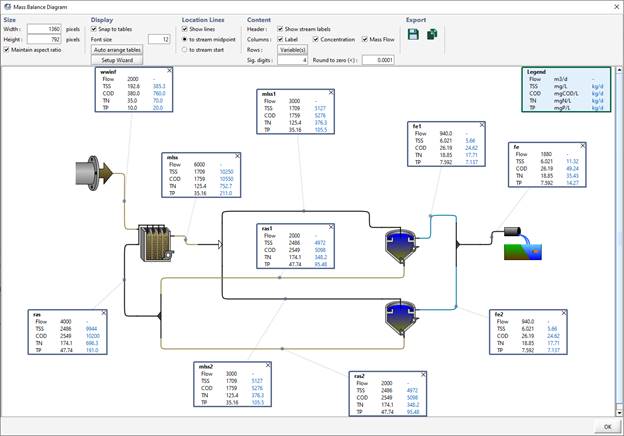Toggle Show stream labels checkbox
The width and height of the screenshot is (624, 436).
pos(281,29)
